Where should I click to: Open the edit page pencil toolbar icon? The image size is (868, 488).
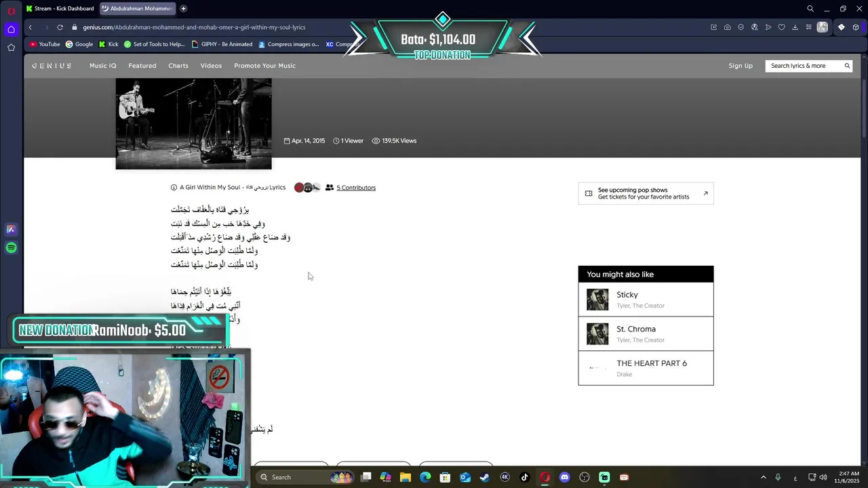[x=714, y=27]
